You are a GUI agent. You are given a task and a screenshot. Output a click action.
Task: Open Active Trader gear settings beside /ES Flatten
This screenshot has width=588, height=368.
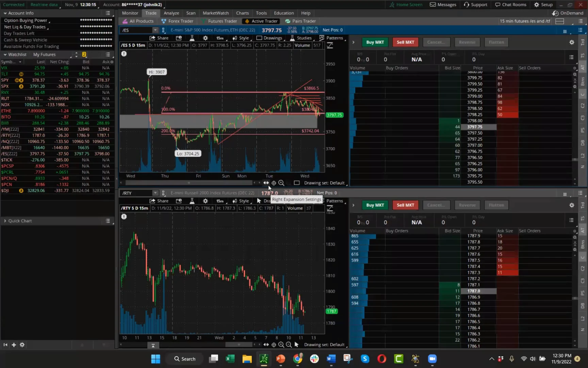click(572, 42)
